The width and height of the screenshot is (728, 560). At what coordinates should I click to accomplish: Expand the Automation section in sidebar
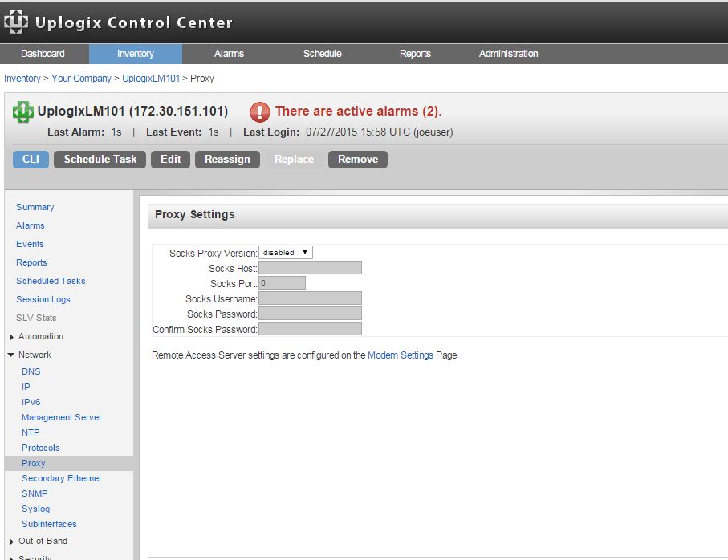[x=11, y=337]
